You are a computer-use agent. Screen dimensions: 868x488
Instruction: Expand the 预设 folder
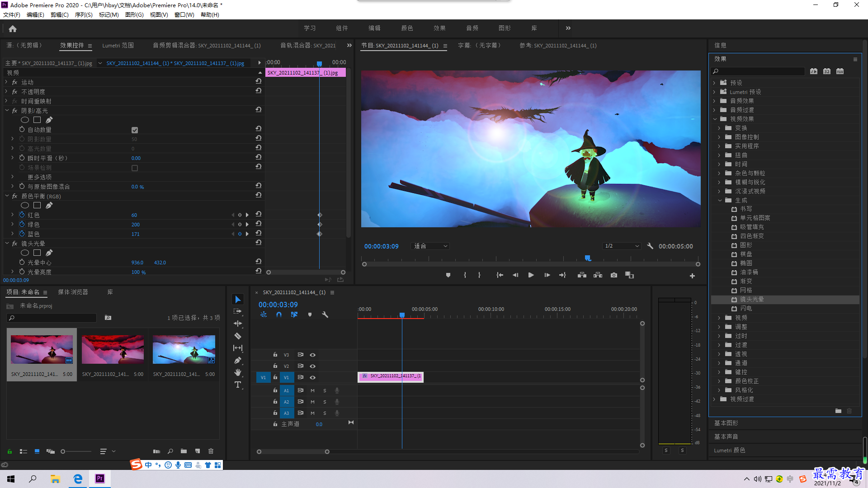pyautogui.click(x=715, y=83)
